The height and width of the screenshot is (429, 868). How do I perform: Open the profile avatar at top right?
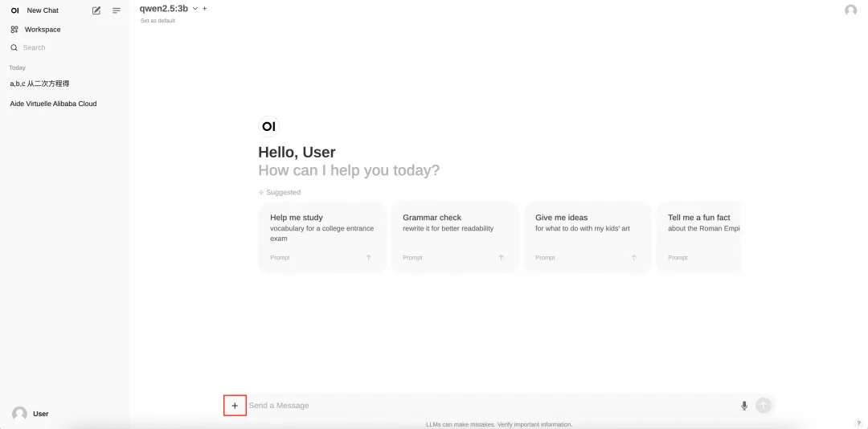click(x=851, y=10)
